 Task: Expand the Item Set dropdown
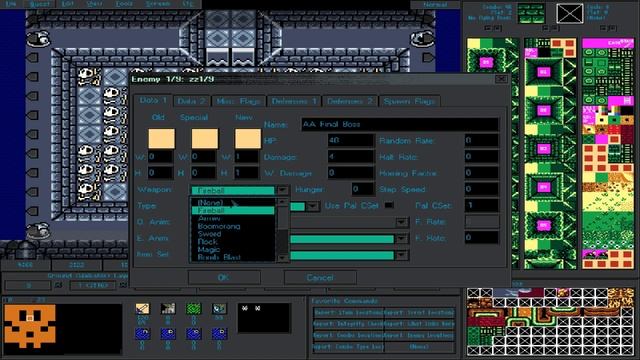coord(402,255)
